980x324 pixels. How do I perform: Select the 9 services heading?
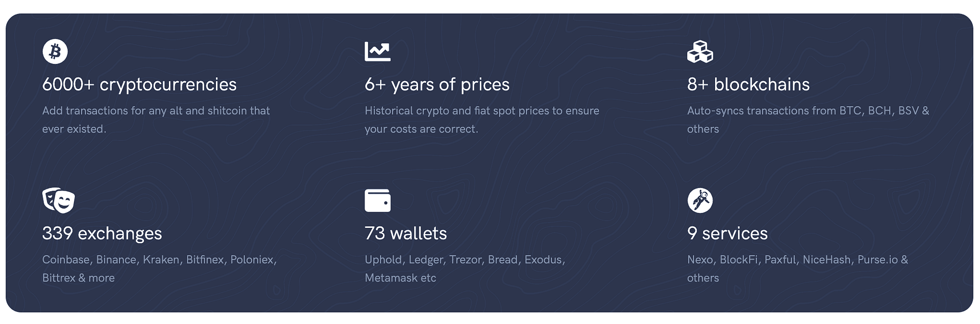pos(727,234)
